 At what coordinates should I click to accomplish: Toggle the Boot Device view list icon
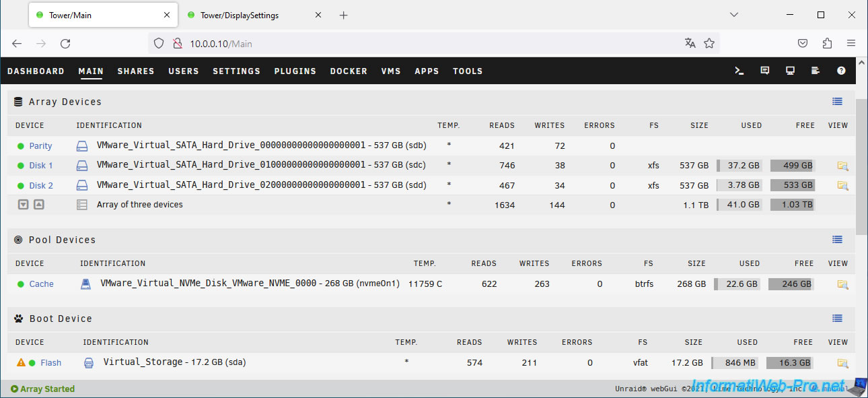837,319
